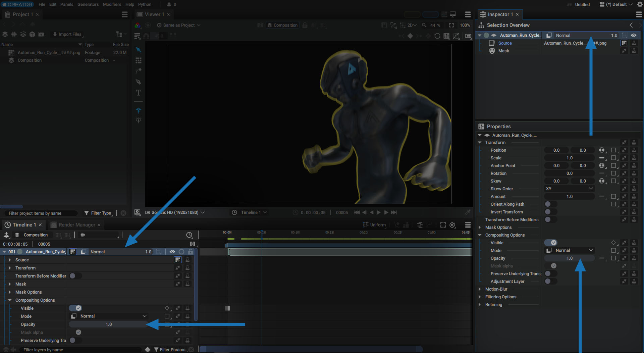Screen dimensions: 644x353
Task: Open Same as Project dropdown in viewer
Action: point(179,25)
